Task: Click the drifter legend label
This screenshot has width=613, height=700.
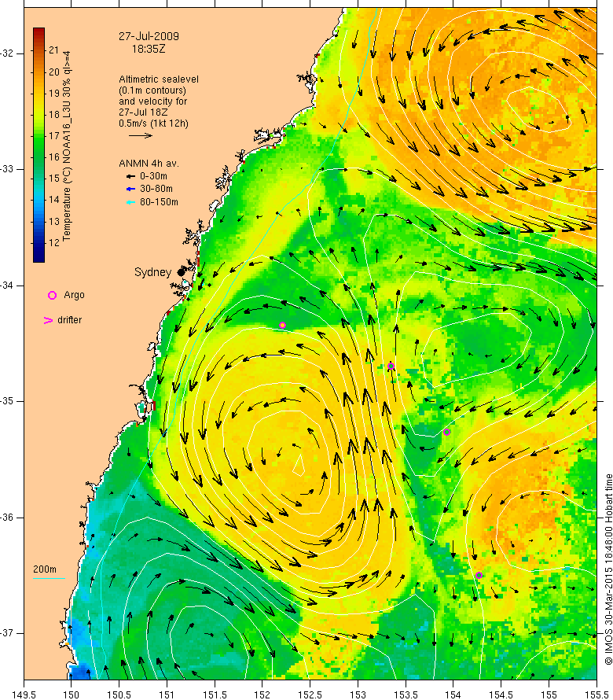Action: click(x=70, y=320)
